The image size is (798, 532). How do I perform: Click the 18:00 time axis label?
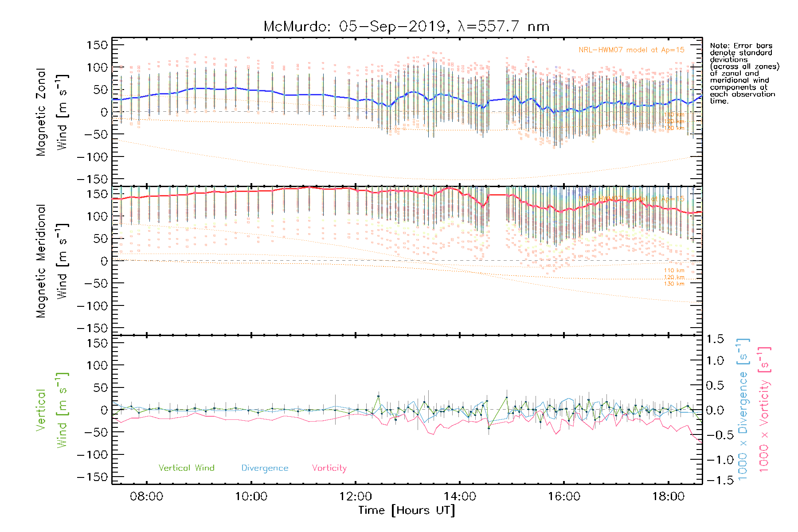[668, 497]
